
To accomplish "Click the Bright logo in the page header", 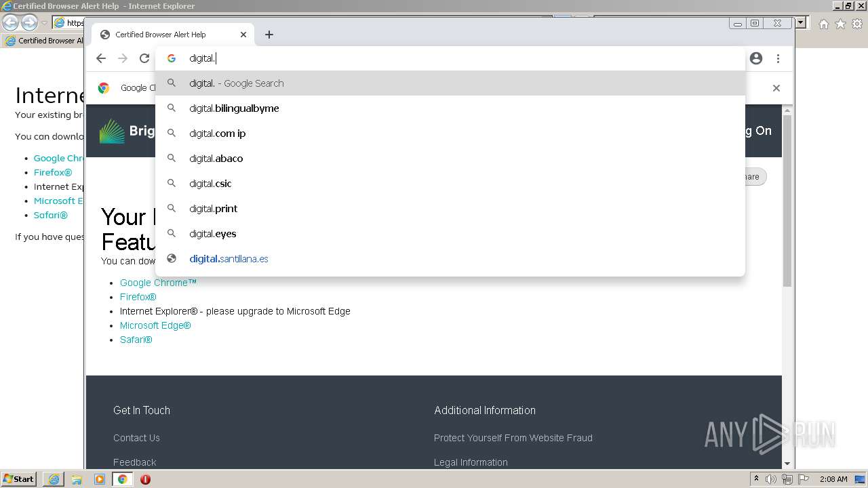I will tap(112, 131).
